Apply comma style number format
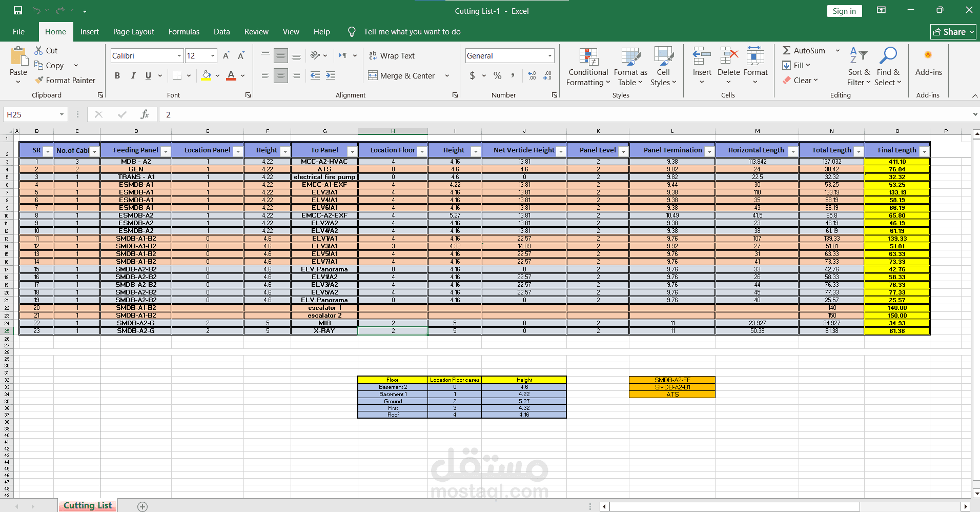980x512 pixels. pyautogui.click(x=513, y=75)
